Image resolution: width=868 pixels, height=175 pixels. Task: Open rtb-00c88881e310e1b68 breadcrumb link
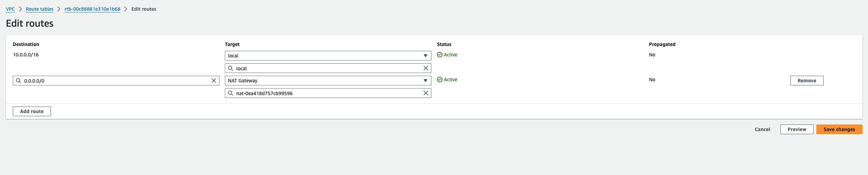click(x=93, y=9)
